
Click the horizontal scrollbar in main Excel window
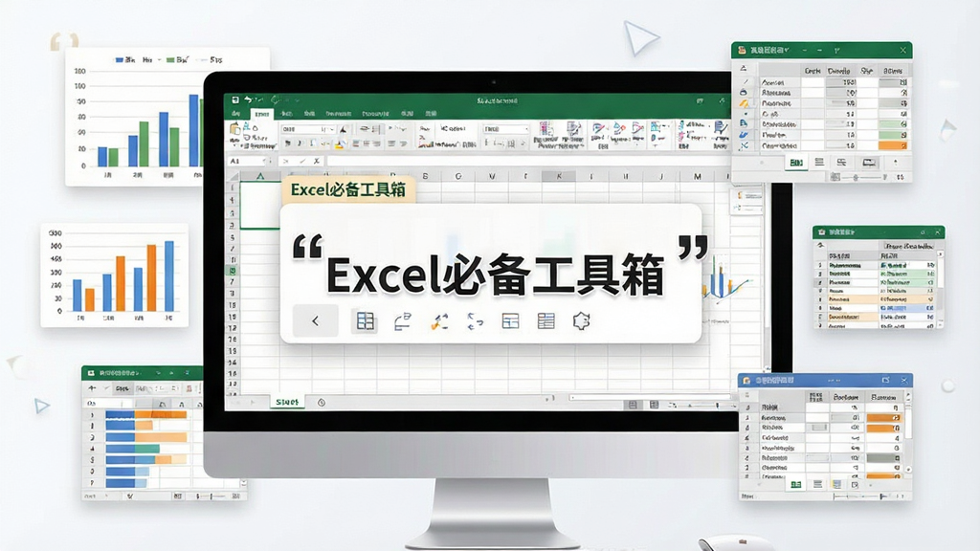(650, 397)
